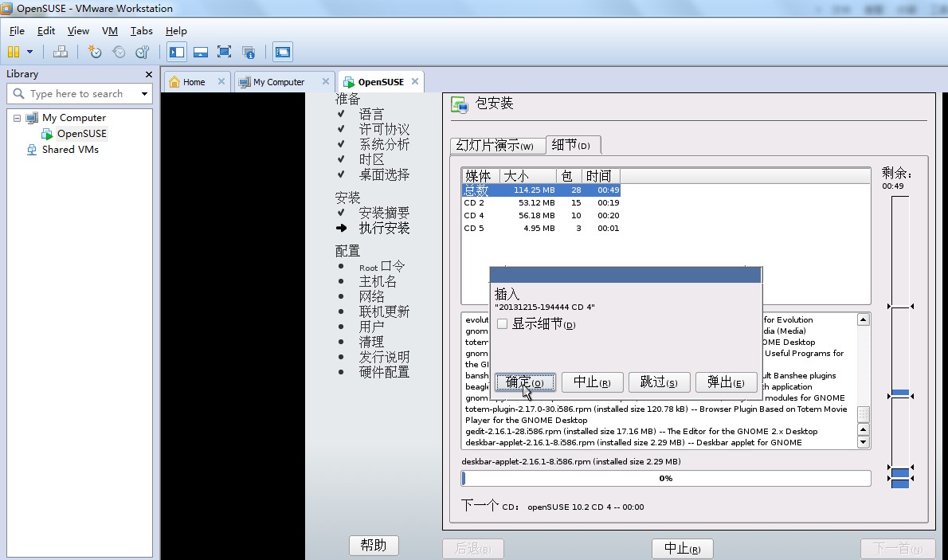
Task: Click the 执行安装 step in the installer sidebar
Action: click(385, 228)
